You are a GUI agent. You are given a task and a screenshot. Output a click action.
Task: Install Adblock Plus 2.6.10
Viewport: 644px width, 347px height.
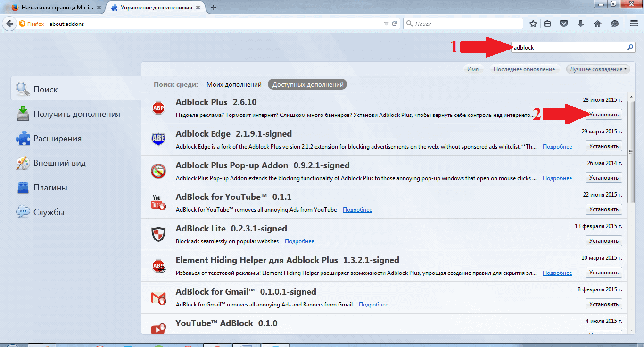tap(603, 114)
